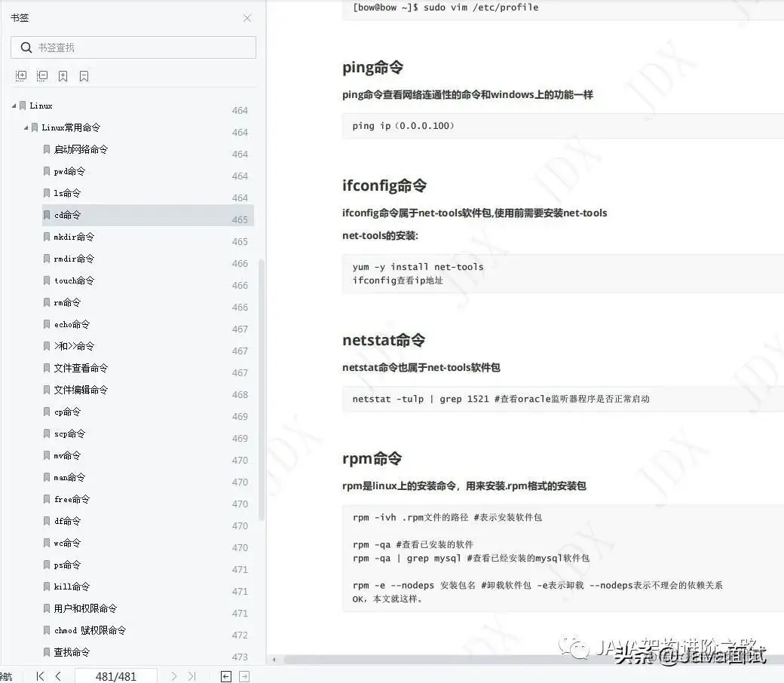Collapse all bookmarks icon
784x683 pixels.
[x=42, y=76]
